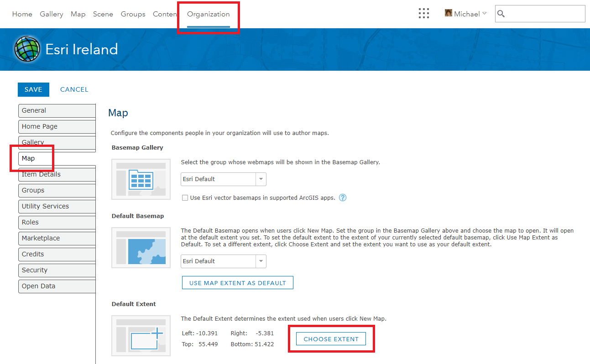590x364 pixels.
Task: Click the Top extent value 55.449
Action: [208, 344]
